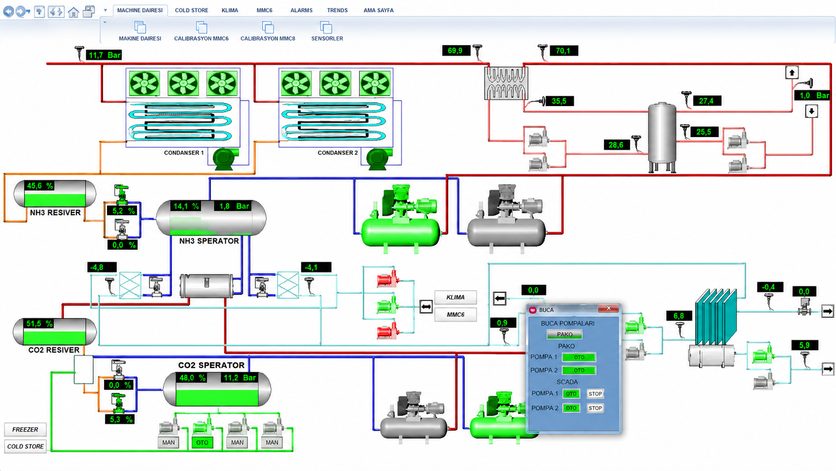Switch to the KLIMA tab
The image size is (836, 471).
[230, 10]
